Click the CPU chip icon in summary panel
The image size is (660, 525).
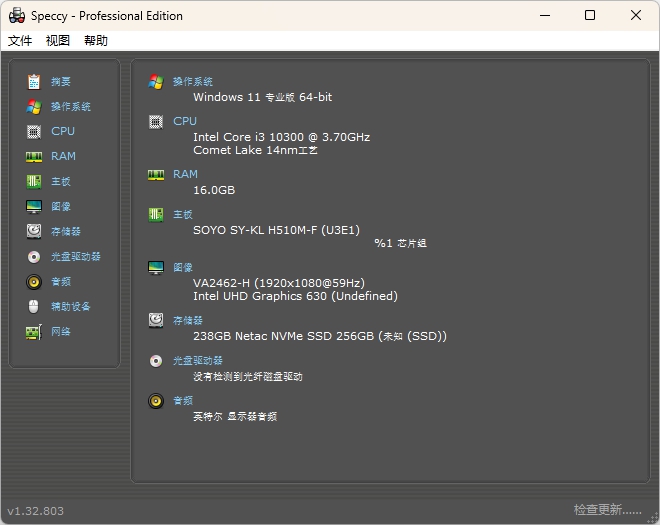click(156, 122)
